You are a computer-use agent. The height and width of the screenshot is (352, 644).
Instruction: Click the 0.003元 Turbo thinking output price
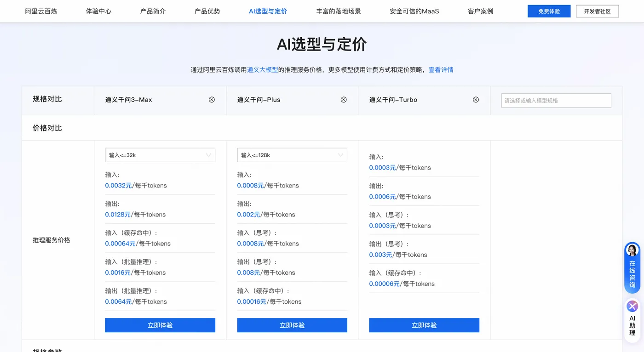[381, 255]
